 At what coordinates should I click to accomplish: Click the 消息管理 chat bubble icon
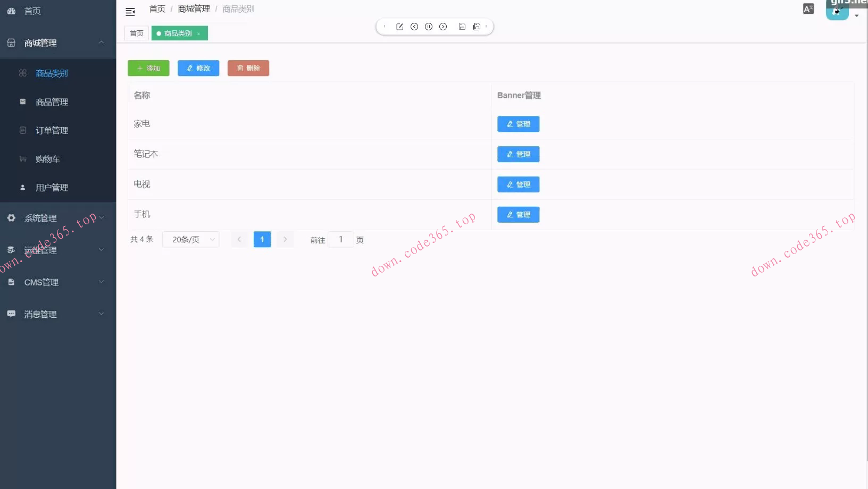point(11,314)
